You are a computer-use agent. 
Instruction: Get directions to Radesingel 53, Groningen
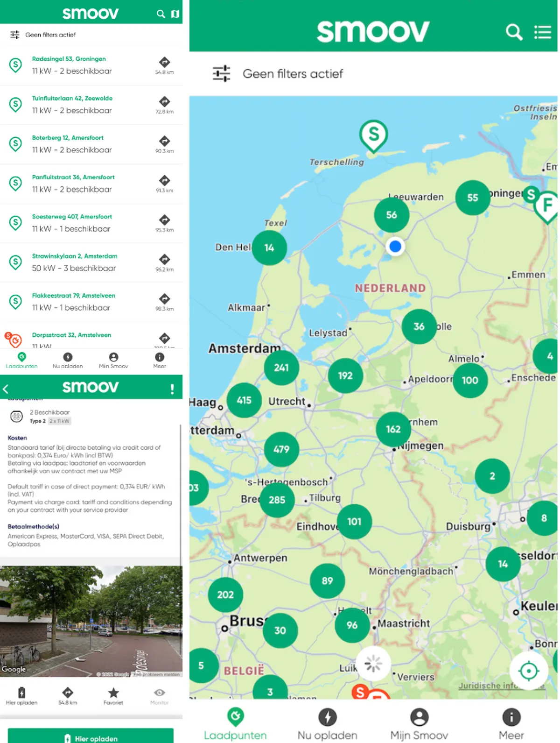click(x=164, y=62)
